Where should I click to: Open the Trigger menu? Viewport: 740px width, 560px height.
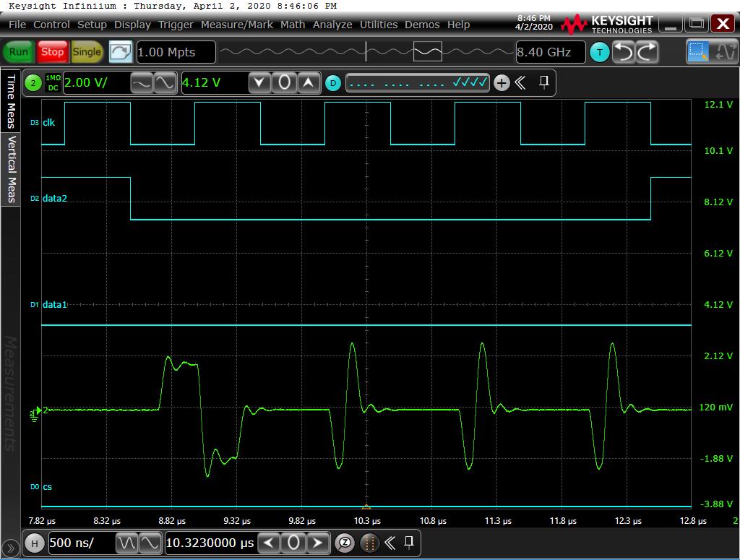tap(176, 25)
